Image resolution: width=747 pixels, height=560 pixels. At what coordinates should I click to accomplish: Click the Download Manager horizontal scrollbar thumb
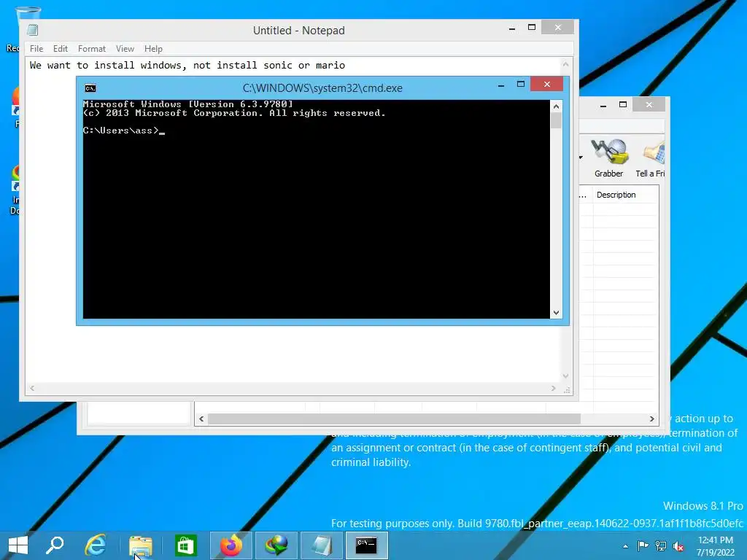coord(394,419)
